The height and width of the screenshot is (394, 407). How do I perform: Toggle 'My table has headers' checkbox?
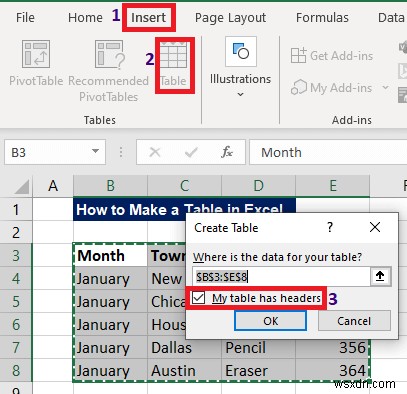point(199,298)
